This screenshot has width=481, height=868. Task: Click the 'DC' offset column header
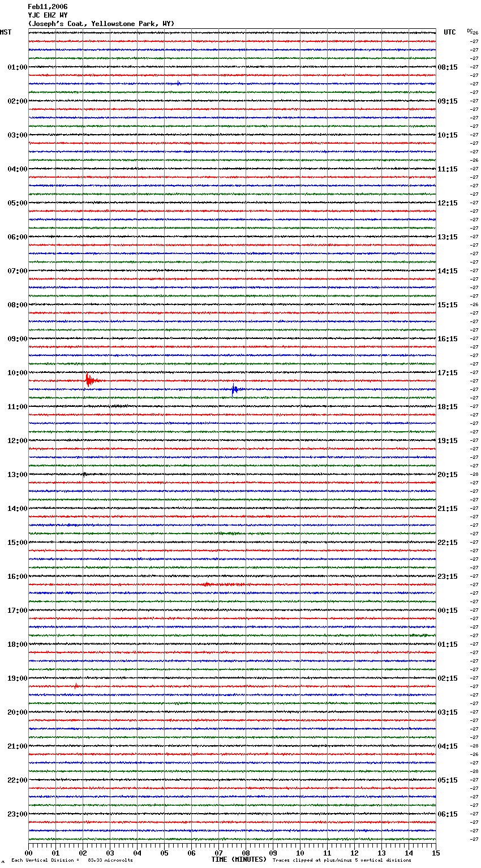[x=471, y=31]
